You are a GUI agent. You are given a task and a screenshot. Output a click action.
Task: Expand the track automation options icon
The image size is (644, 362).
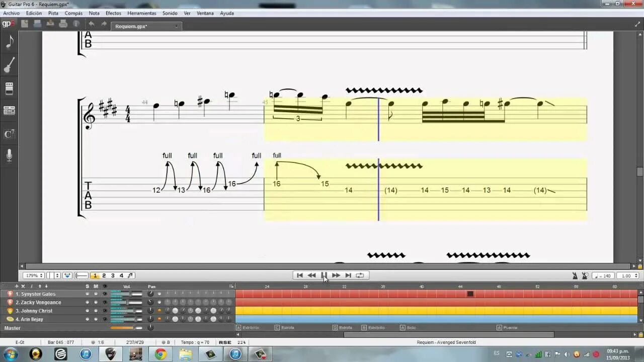(230, 286)
